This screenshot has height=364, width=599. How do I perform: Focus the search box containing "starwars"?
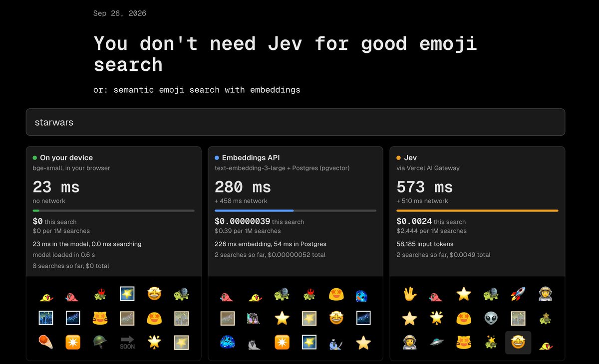tap(296, 122)
